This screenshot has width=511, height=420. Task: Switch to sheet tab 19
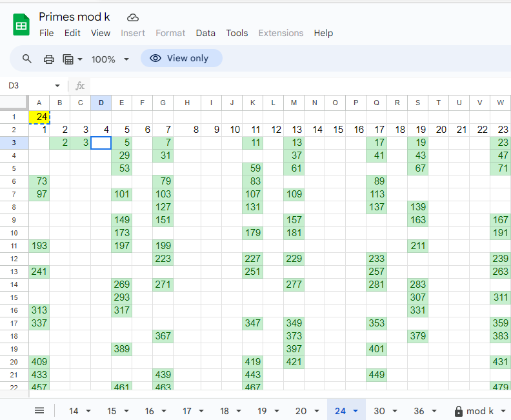[x=262, y=411]
